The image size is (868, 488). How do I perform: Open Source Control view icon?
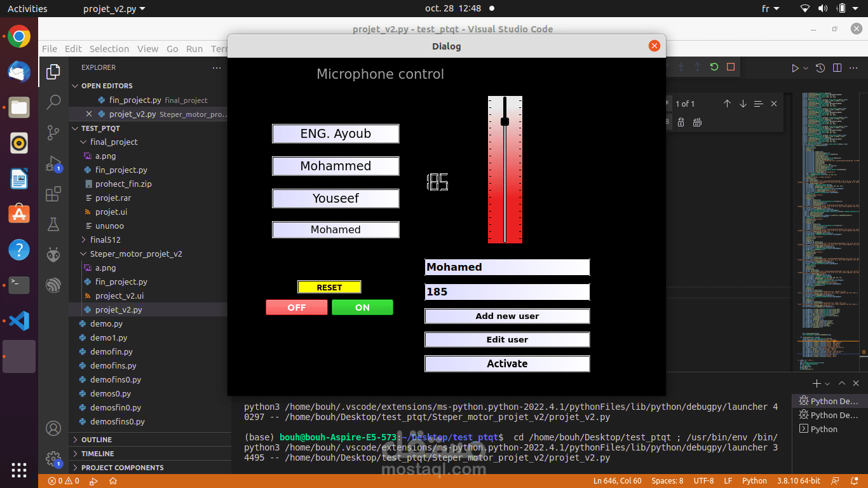53,132
